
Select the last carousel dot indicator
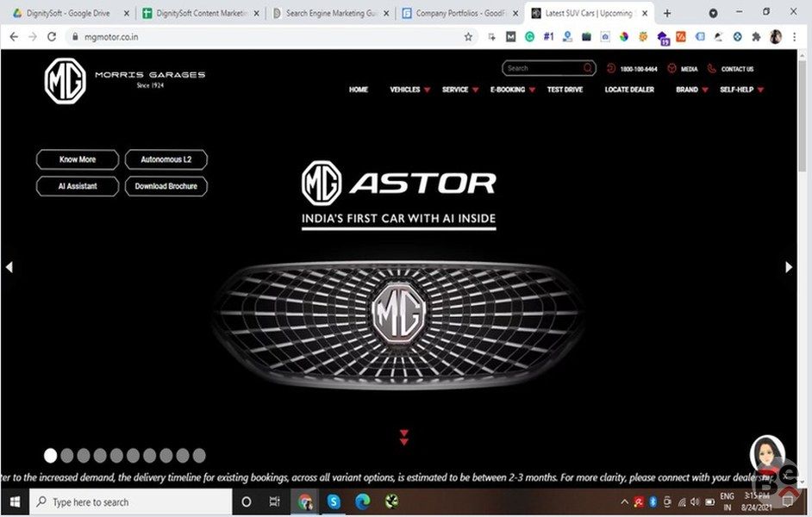coord(199,456)
